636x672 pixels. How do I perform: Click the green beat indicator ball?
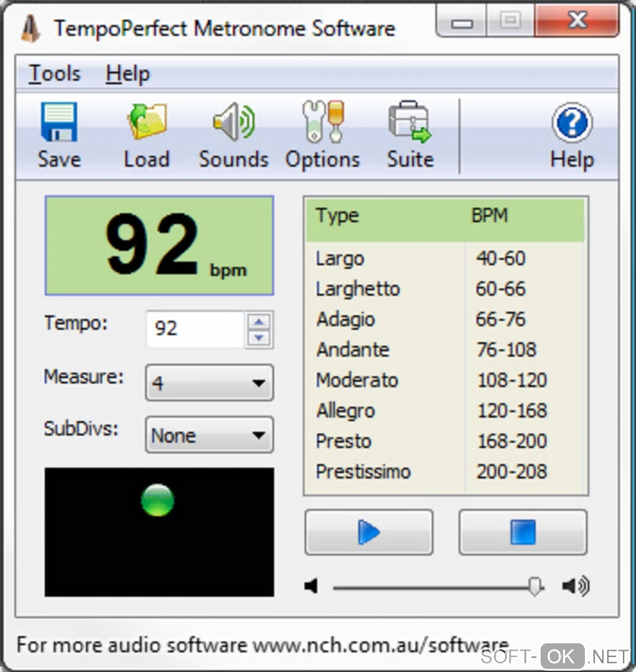pos(158,500)
